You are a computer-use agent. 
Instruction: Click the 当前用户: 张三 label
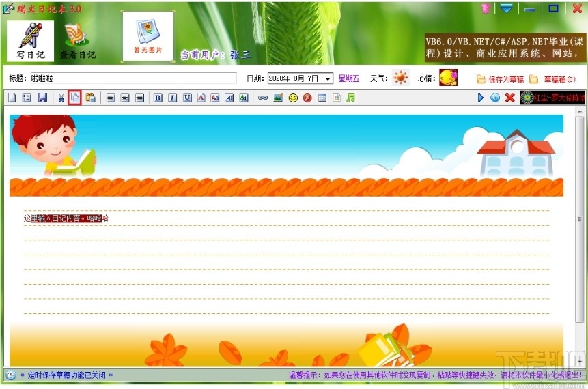(x=216, y=55)
